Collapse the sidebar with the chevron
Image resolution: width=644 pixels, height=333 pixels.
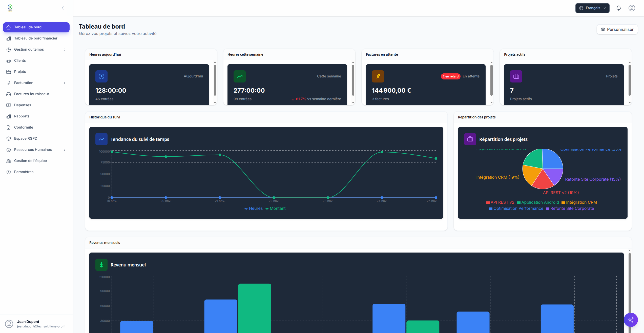pos(63,8)
